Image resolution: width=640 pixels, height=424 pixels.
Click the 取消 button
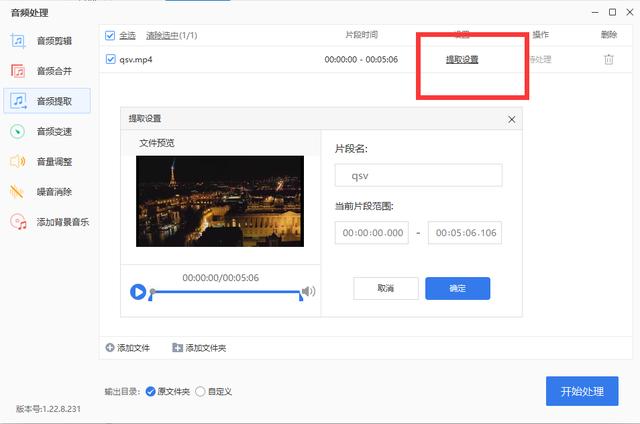(x=386, y=289)
